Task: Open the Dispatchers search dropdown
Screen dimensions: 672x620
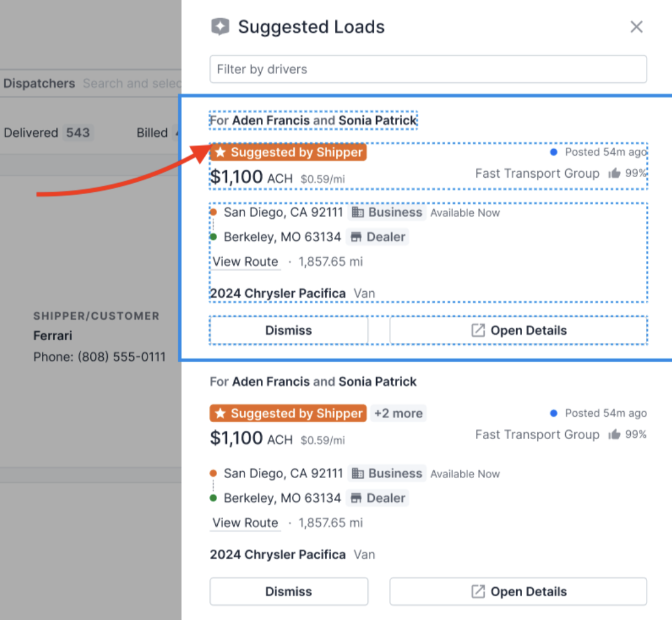Action: pos(132,83)
